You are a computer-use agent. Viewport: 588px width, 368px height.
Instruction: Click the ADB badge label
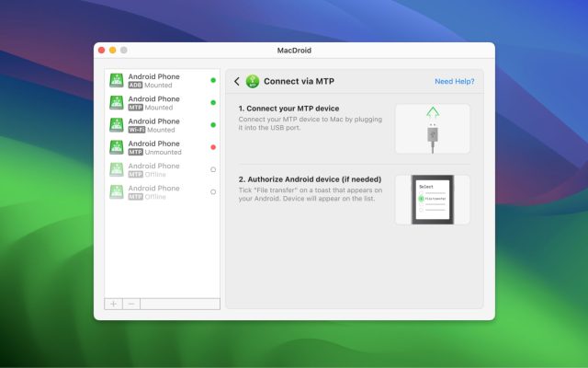[x=135, y=86]
